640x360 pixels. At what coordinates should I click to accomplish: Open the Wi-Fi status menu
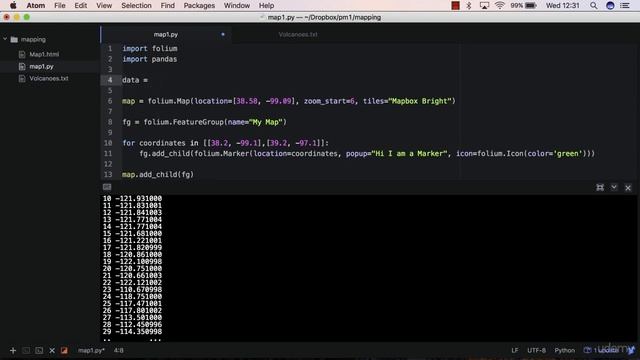(500, 5)
